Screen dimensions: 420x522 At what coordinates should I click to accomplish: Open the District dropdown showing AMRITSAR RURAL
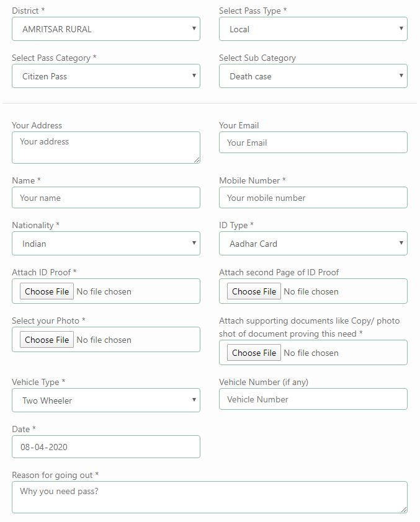click(x=106, y=29)
